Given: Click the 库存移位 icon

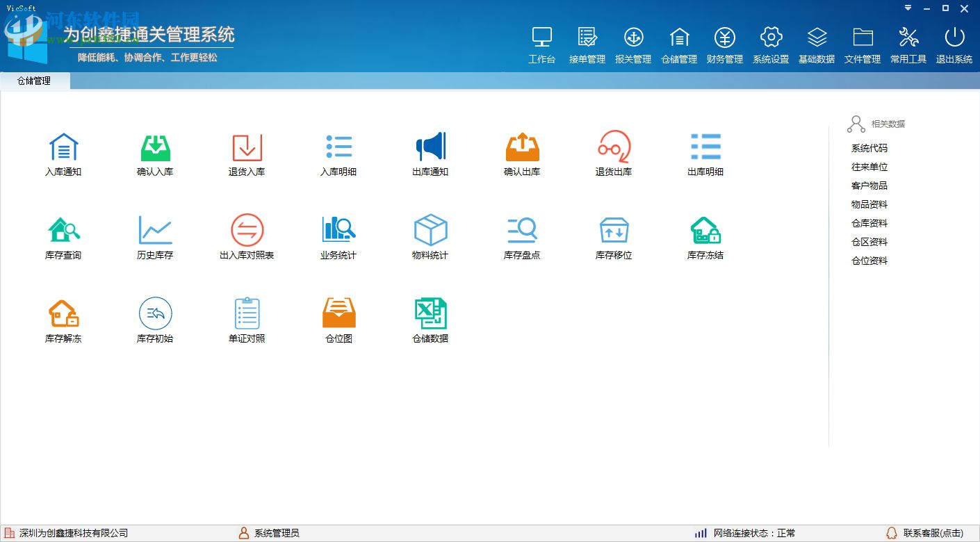Looking at the screenshot, I should 614,229.
